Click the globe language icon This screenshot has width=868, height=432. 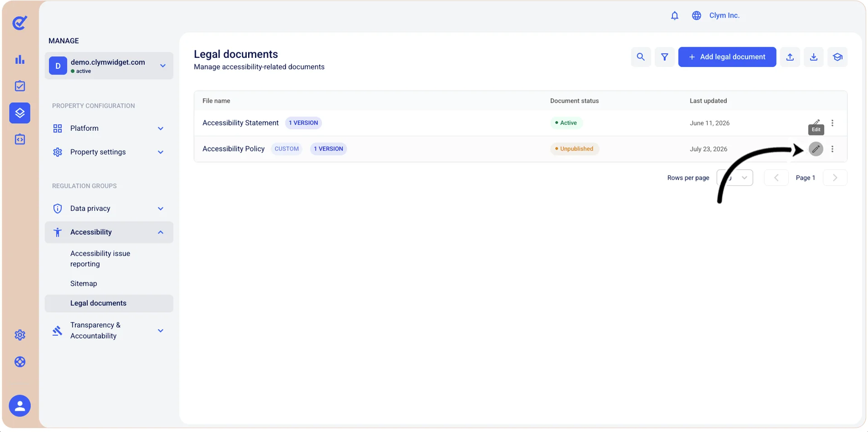tap(696, 15)
